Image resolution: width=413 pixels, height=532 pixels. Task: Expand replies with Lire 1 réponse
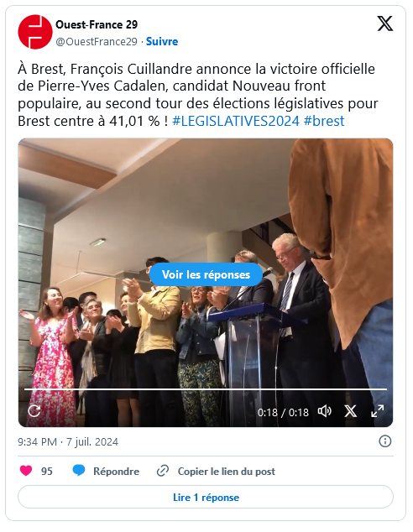[x=206, y=498]
